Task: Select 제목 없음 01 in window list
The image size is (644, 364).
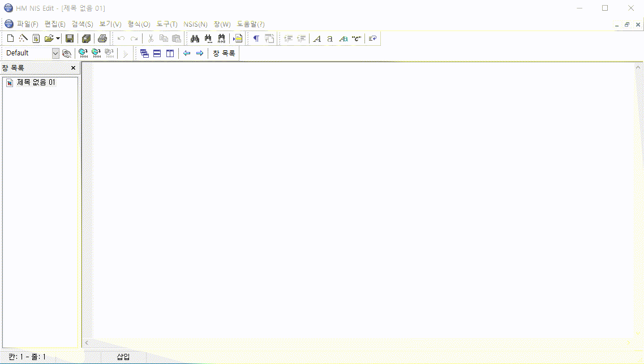Action: [36, 83]
